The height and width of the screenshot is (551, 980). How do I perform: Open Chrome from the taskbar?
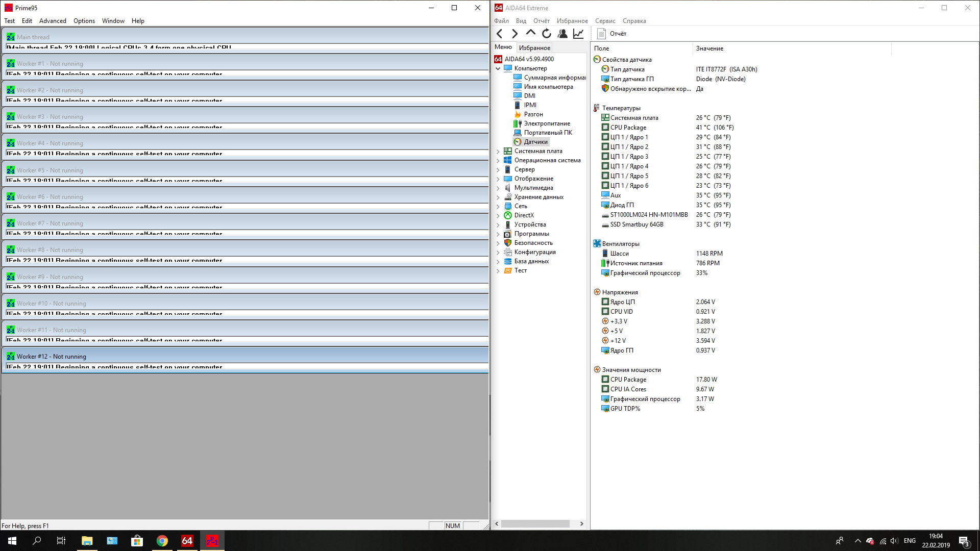click(162, 541)
